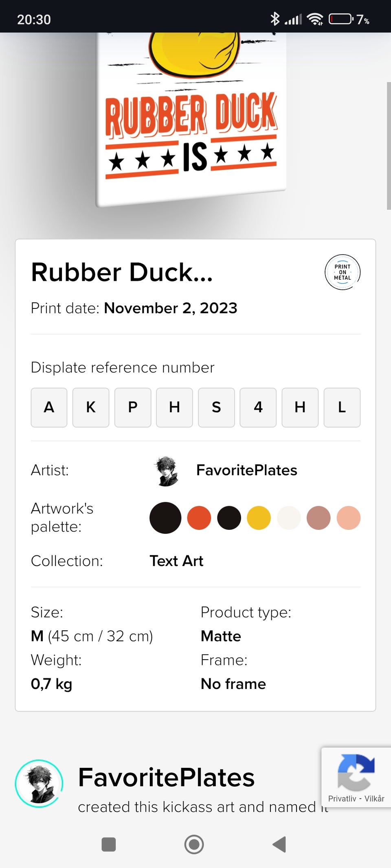This screenshot has width=391, height=868.
Task: Open the Vilkår terms link
Action: pos(374,799)
